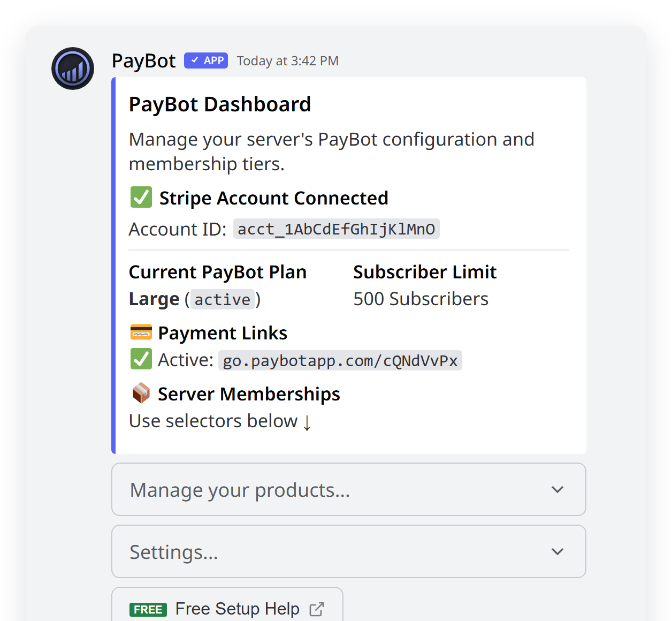
Task: Click the down arrow after Use selectors below
Action: [x=307, y=423]
